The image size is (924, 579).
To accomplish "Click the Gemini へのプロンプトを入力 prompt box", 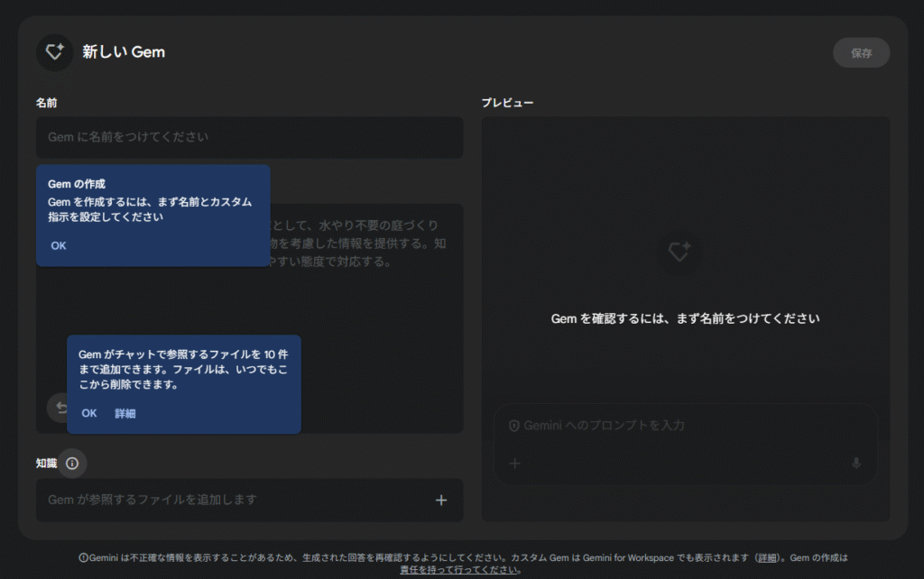I will click(686, 444).
